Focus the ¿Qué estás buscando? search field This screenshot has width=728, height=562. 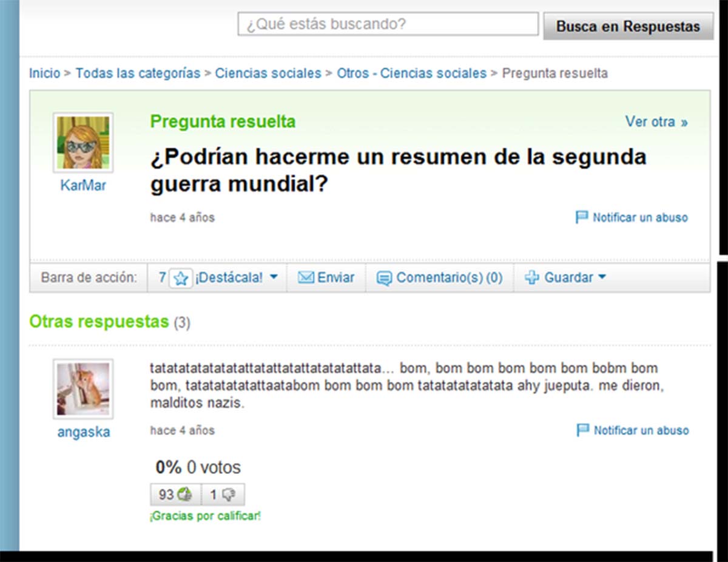[388, 24]
